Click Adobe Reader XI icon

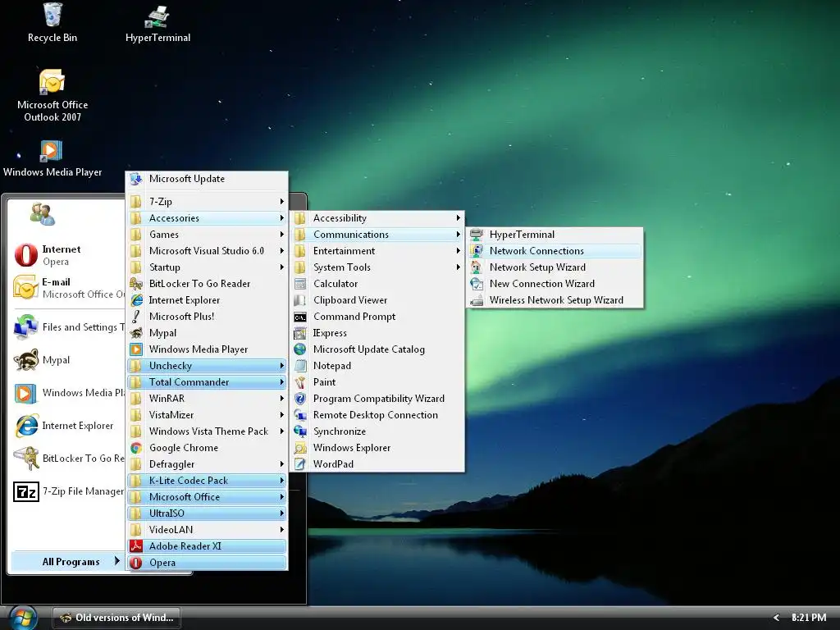pyautogui.click(x=136, y=546)
